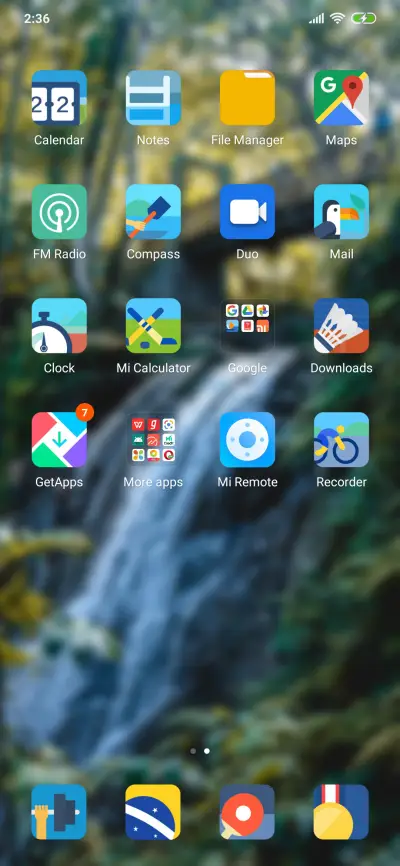The image size is (400, 866).
Task: Launch the Compass app
Action: [153, 212]
